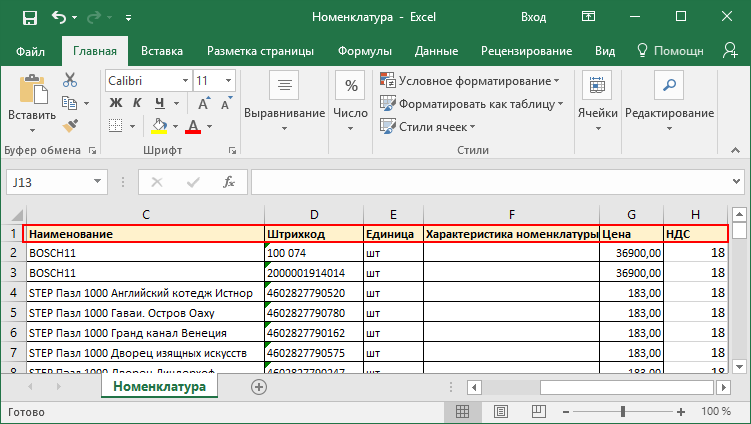Viewport: 751px width, 424px height.
Task: Open the Выравнивание alignment group
Action: [284, 101]
